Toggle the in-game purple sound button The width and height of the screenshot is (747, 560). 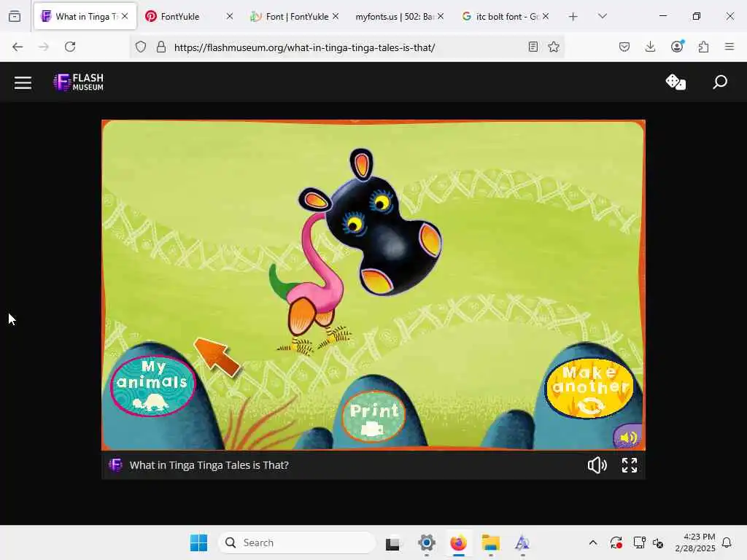[x=628, y=437]
